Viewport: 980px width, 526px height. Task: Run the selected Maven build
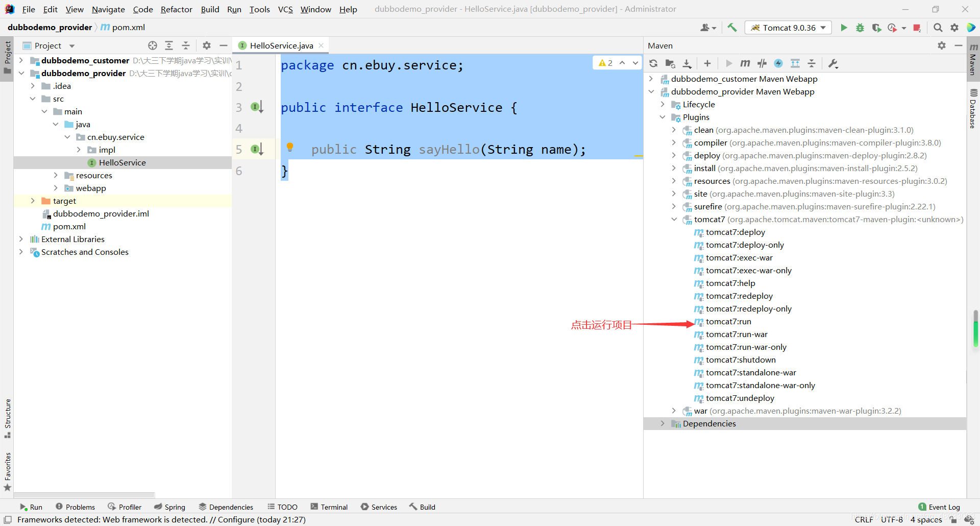729,63
